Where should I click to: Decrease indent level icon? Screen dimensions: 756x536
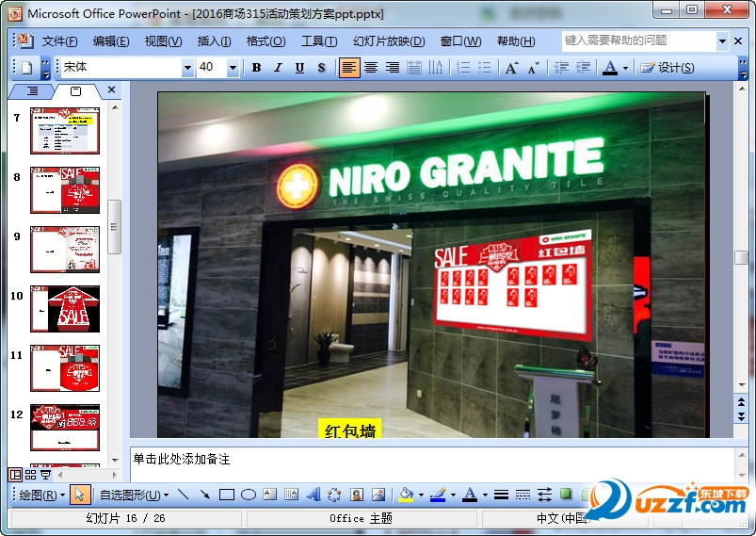[x=561, y=68]
